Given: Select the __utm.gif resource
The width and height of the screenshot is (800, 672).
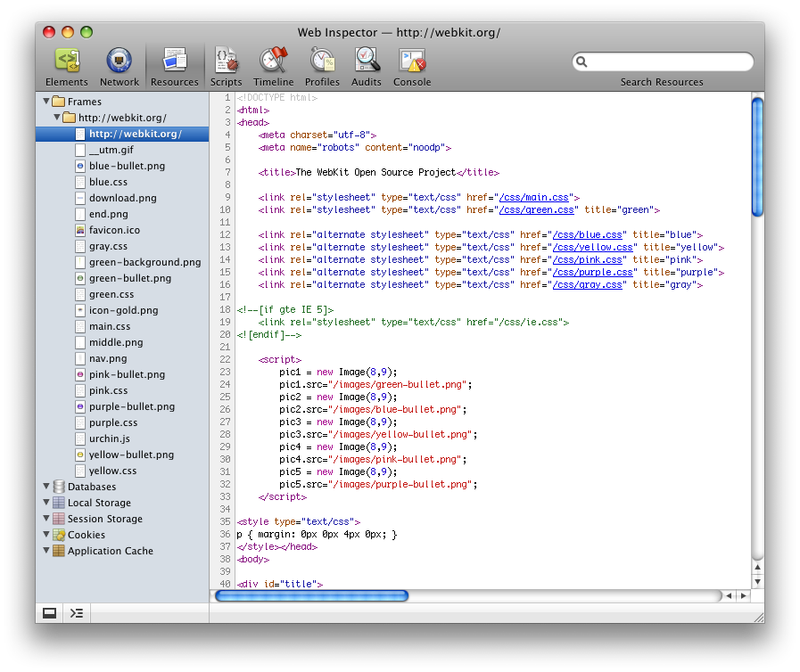Looking at the screenshot, I should coord(122,150).
